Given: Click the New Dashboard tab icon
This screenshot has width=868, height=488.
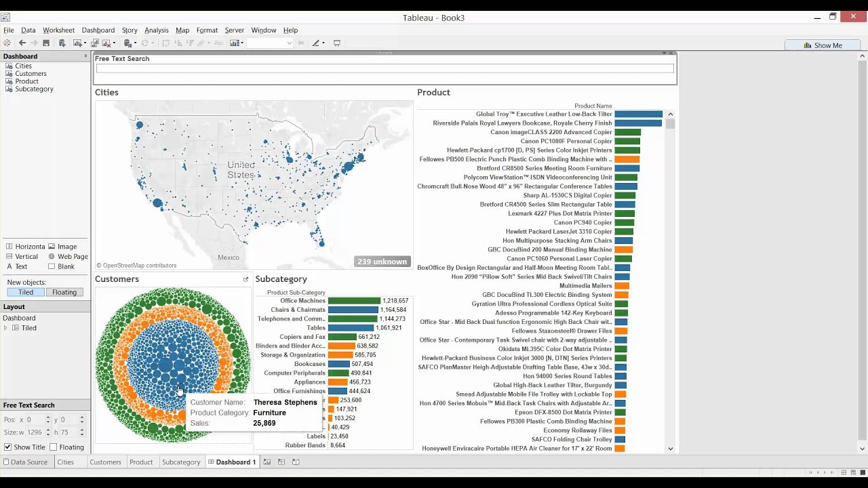Looking at the screenshot, I should point(281,462).
